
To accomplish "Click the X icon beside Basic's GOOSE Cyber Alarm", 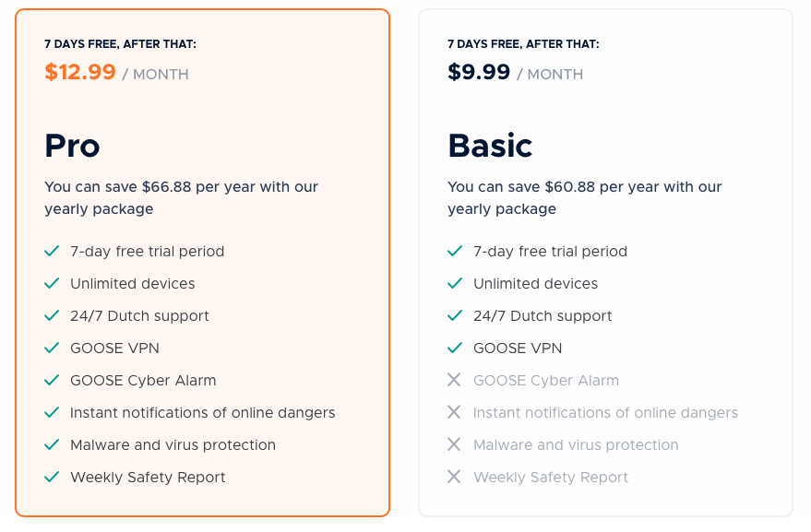I will [x=454, y=380].
